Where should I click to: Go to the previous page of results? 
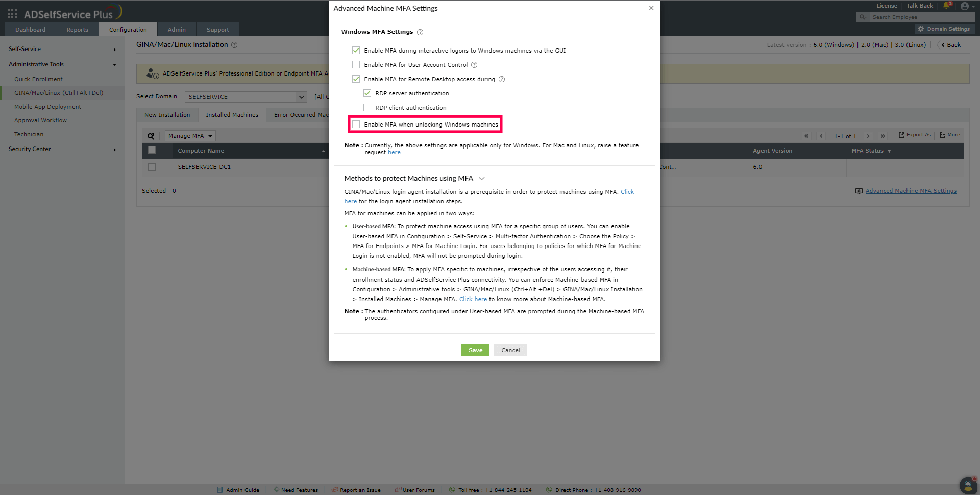click(821, 136)
